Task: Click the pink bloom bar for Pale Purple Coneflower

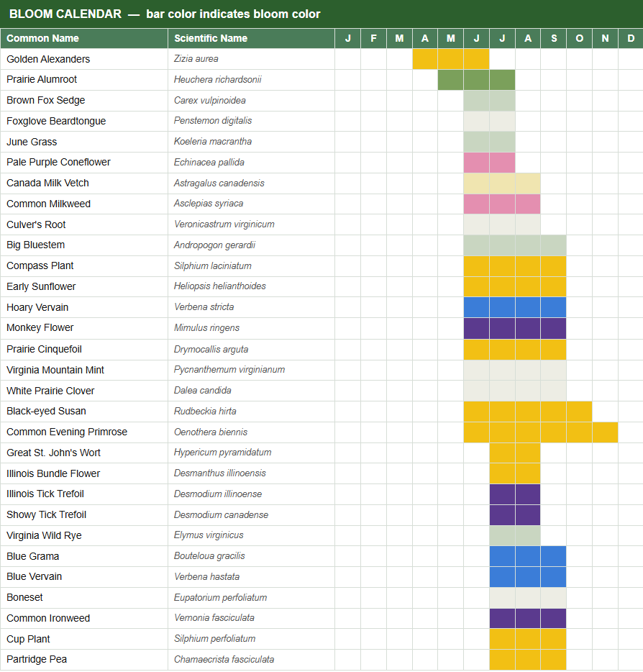Action: (489, 163)
